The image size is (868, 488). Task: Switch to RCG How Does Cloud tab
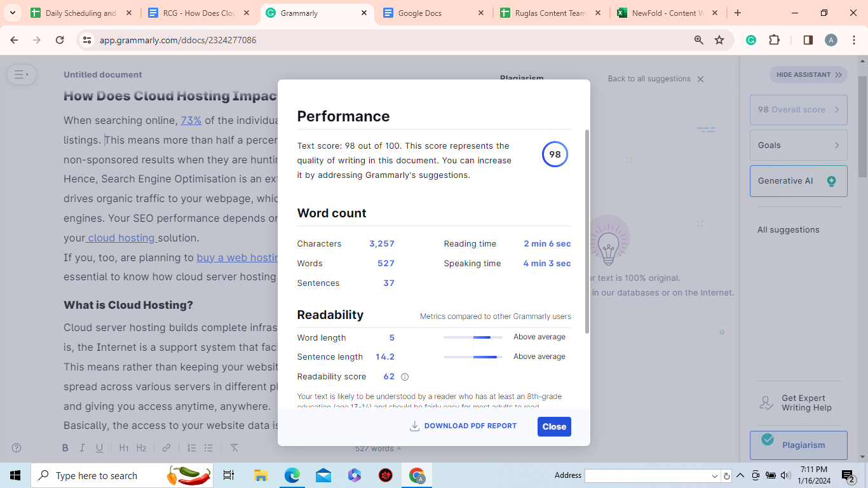[x=199, y=13]
